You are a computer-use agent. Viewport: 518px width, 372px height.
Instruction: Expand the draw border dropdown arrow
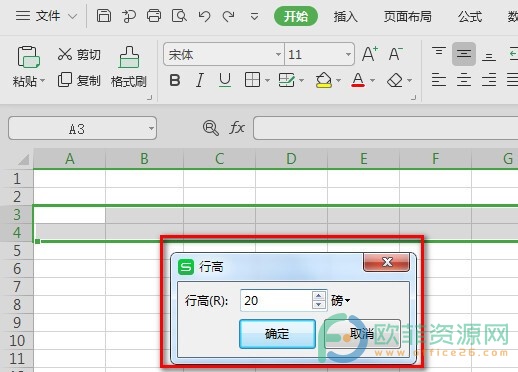(x=302, y=80)
